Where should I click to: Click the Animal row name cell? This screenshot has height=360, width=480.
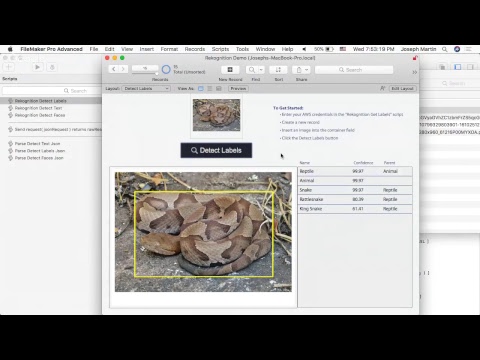point(307,180)
